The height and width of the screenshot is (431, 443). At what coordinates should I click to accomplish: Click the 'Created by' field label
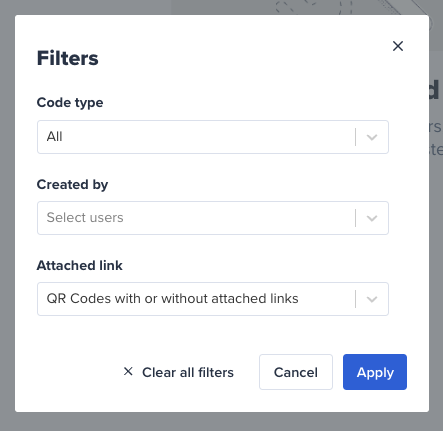click(x=72, y=185)
